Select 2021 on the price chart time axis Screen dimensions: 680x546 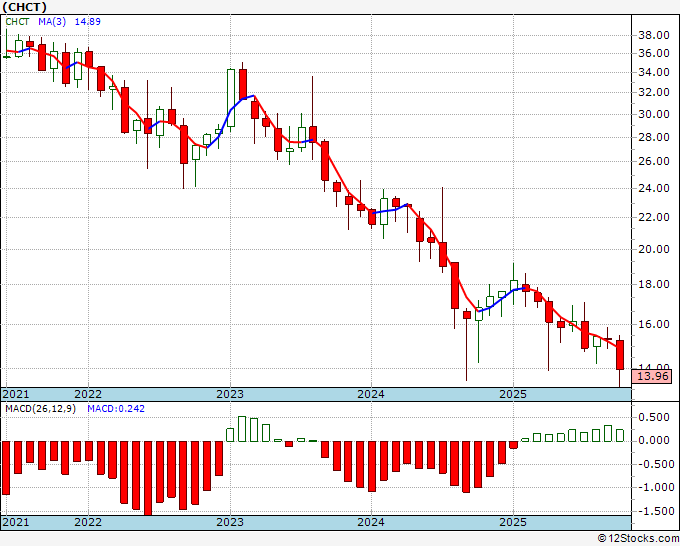pos(16,394)
